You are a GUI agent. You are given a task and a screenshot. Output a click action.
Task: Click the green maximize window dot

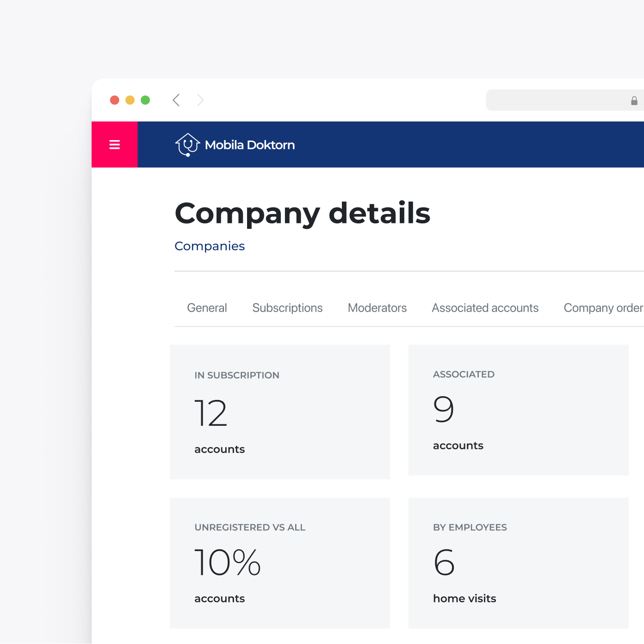(x=145, y=100)
